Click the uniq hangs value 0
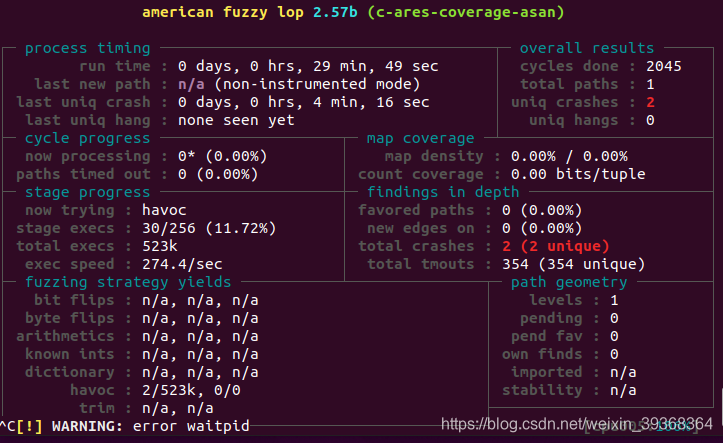 (x=650, y=120)
